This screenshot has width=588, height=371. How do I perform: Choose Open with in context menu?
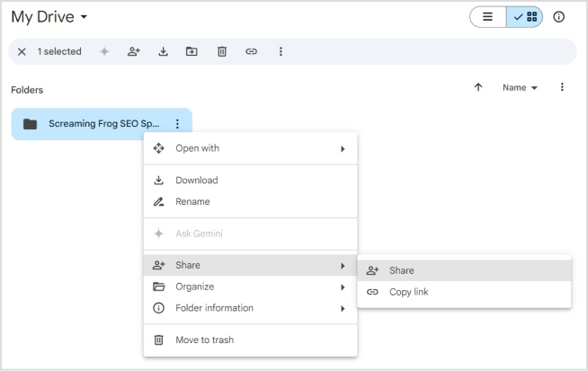[x=250, y=148]
